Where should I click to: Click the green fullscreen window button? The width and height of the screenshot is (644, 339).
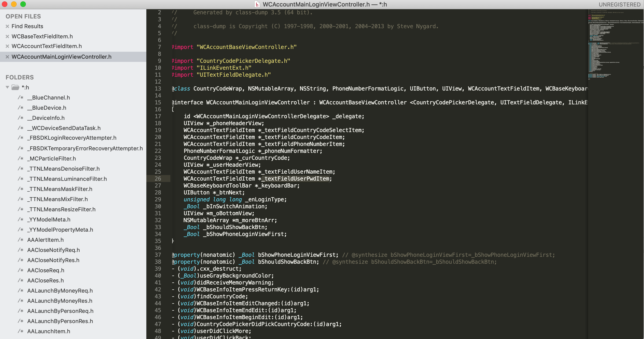tap(23, 4)
